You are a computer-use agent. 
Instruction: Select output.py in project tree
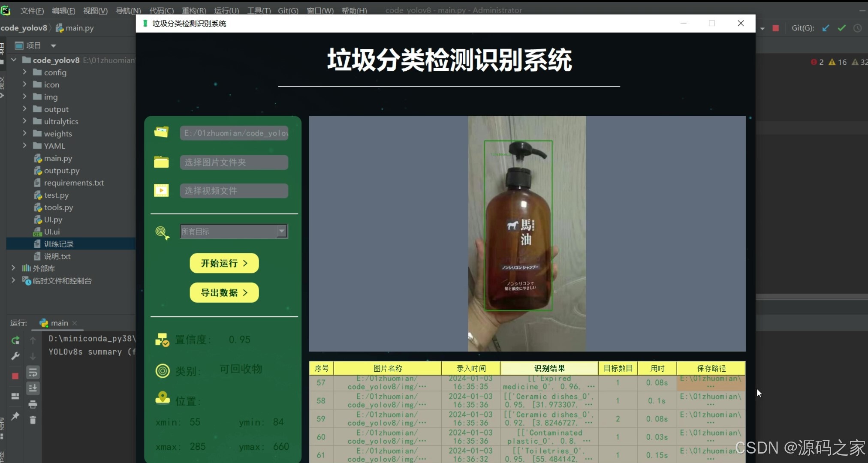point(62,171)
